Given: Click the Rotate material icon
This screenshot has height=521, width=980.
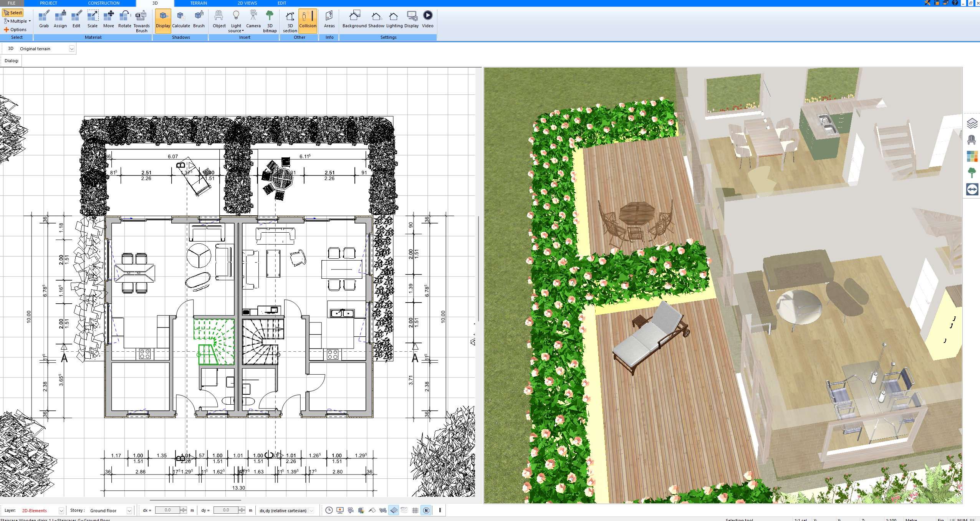Looking at the screenshot, I should click(x=124, y=20).
